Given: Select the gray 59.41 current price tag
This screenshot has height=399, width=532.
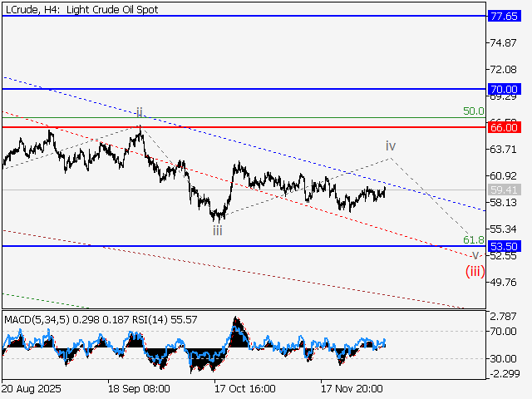Looking at the screenshot, I should pyautogui.click(x=505, y=190).
